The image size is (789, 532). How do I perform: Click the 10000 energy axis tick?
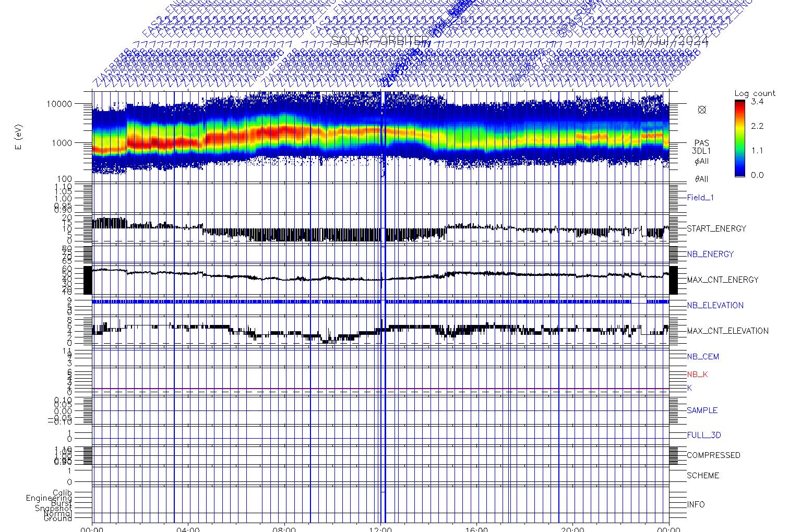click(59, 104)
